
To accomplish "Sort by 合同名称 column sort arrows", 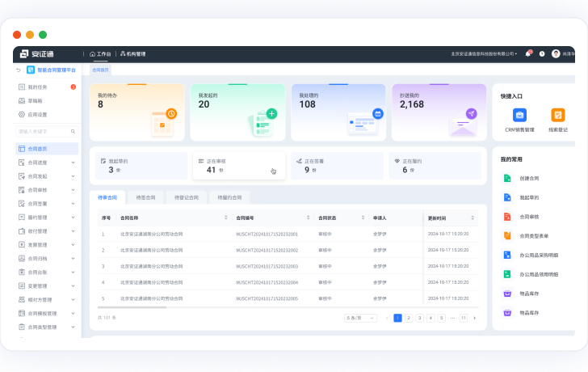I will tap(225, 218).
